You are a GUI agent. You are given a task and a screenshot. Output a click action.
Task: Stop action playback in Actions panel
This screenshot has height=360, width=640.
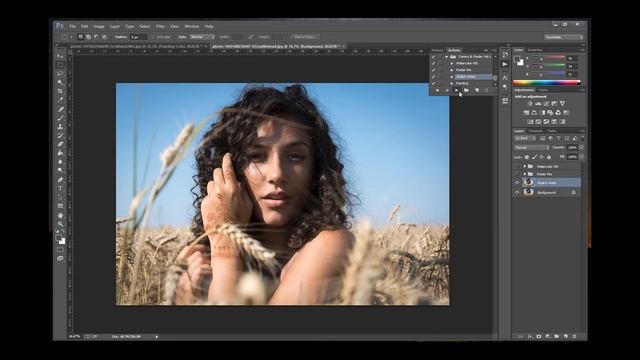(x=437, y=90)
